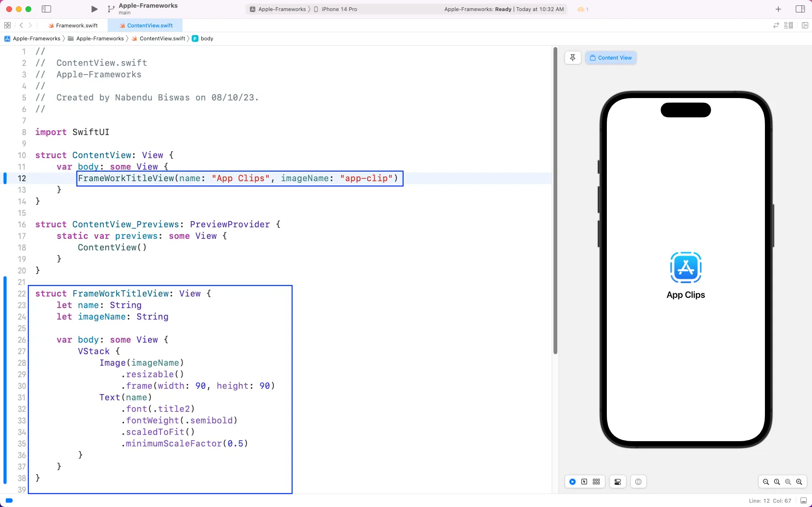The height and width of the screenshot is (507, 812).
Task: Show the build warning indicator
Action: click(583, 9)
